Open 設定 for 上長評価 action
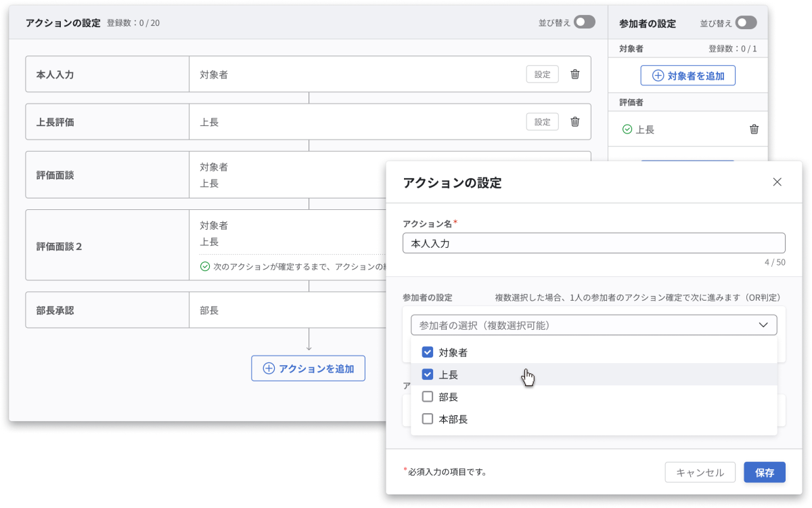The image size is (812, 508). click(x=542, y=122)
